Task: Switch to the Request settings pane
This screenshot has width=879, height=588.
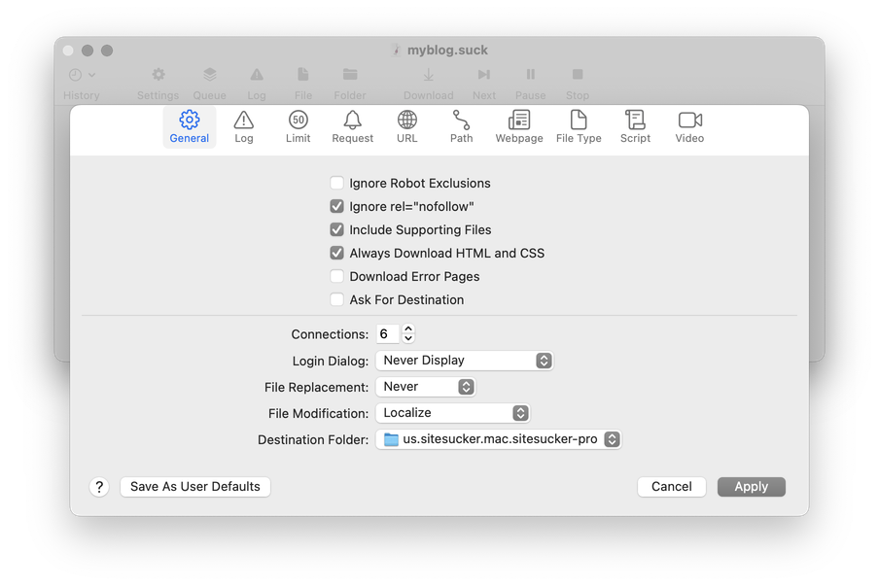Action: pyautogui.click(x=352, y=126)
